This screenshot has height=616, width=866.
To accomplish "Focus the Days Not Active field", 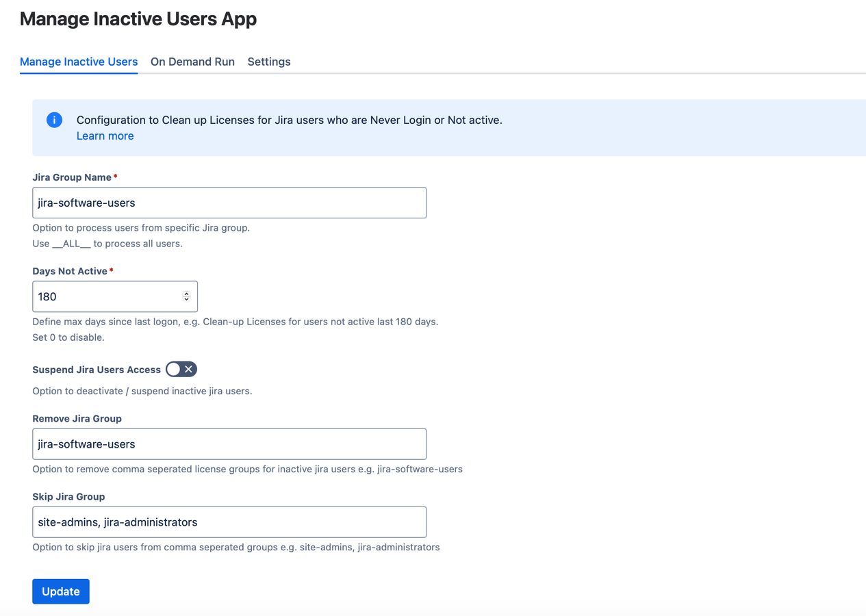I will 115,296.
